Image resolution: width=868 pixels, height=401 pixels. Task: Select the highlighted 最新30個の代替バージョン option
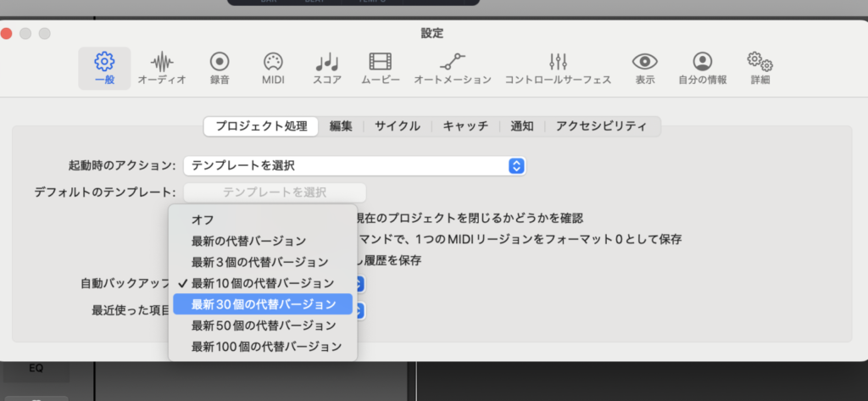point(263,304)
